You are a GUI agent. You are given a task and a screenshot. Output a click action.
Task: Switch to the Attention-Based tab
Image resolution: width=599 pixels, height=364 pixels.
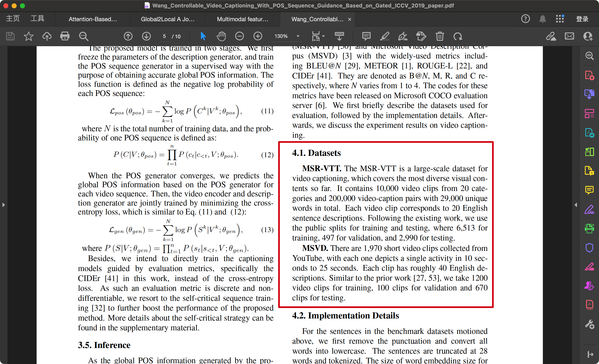(x=93, y=19)
